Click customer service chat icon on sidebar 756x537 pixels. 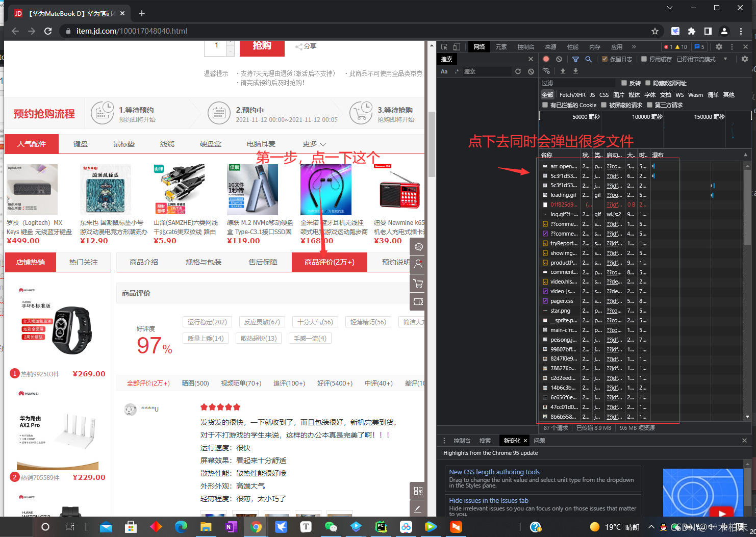[x=418, y=247]
